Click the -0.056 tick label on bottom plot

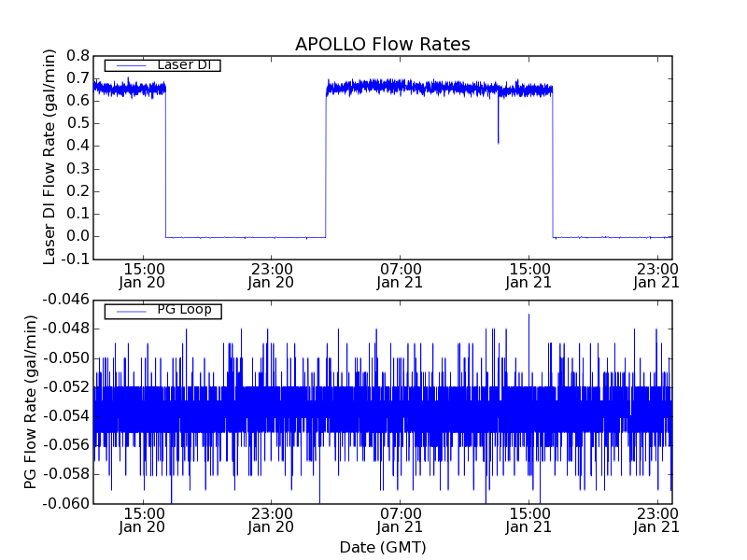(65, 445)
